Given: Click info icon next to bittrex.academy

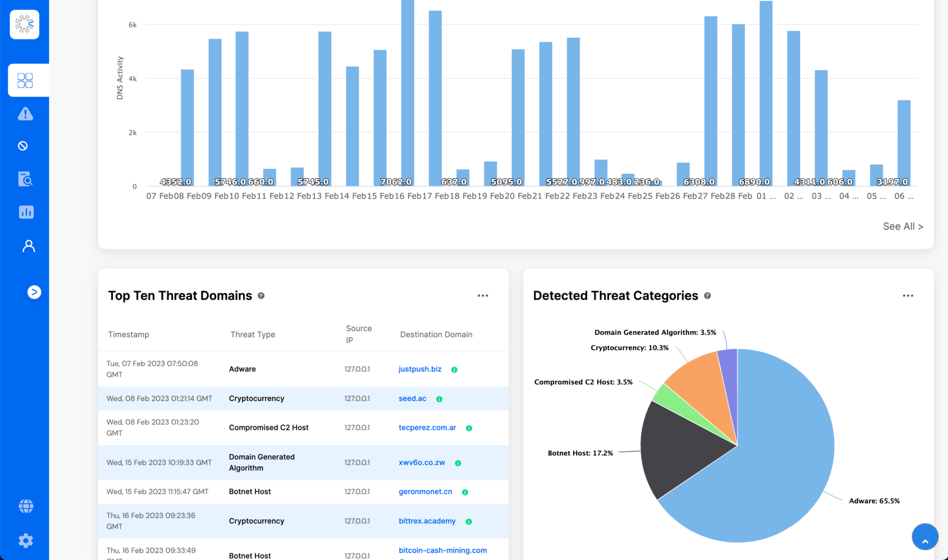Looking at the screenshot, I should click(468, 522).
